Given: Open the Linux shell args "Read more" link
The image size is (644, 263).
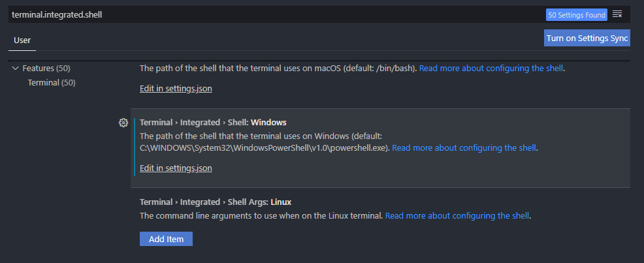Looking at the screenshot, I should pos(457,215).
